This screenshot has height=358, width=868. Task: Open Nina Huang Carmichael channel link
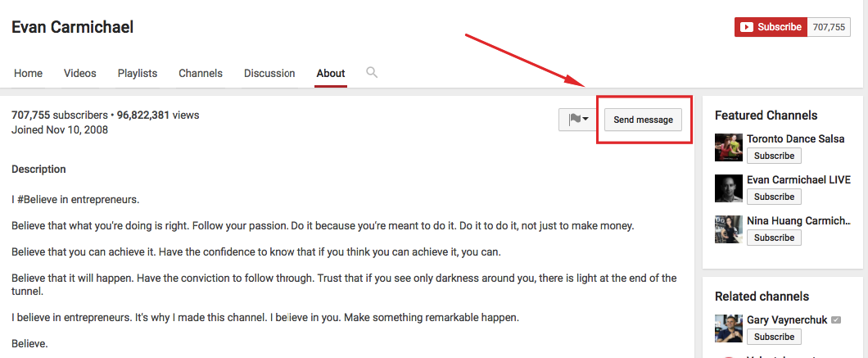798,220
